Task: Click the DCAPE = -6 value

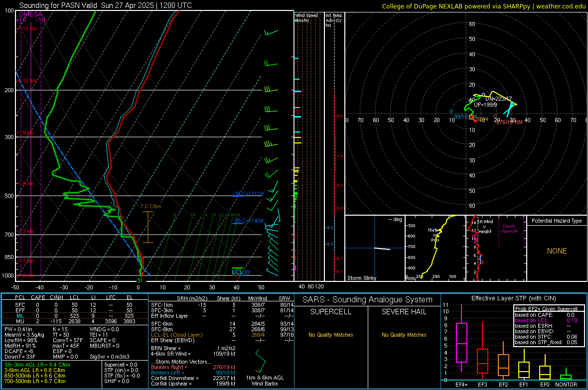Action: pos(19,351)
